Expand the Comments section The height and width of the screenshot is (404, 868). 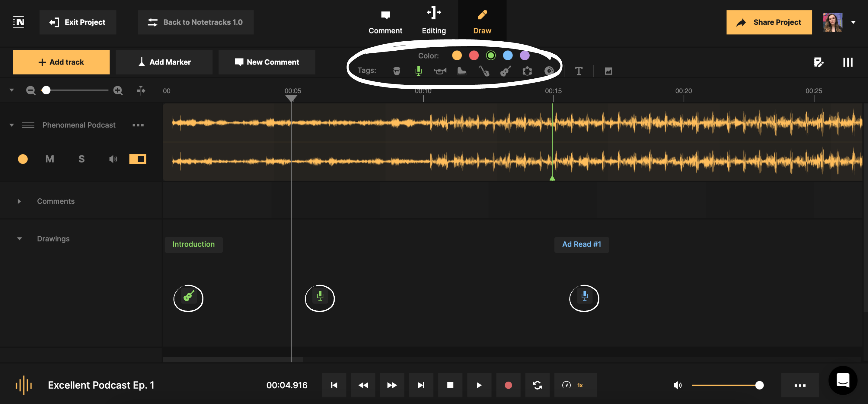19,201
